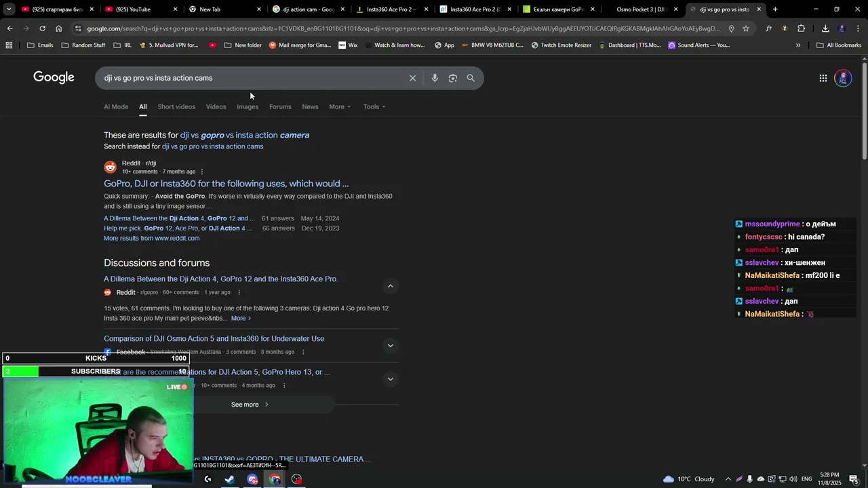Open more options for Reddit r/dji result
This screenshot has width=868, height=488.
202,171
